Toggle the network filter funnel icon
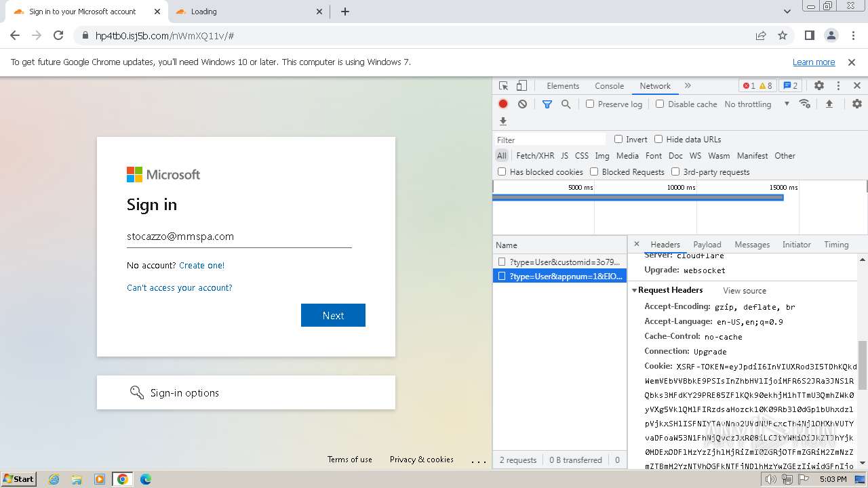Viewport: 868px width, 488px height. [547, 104]
